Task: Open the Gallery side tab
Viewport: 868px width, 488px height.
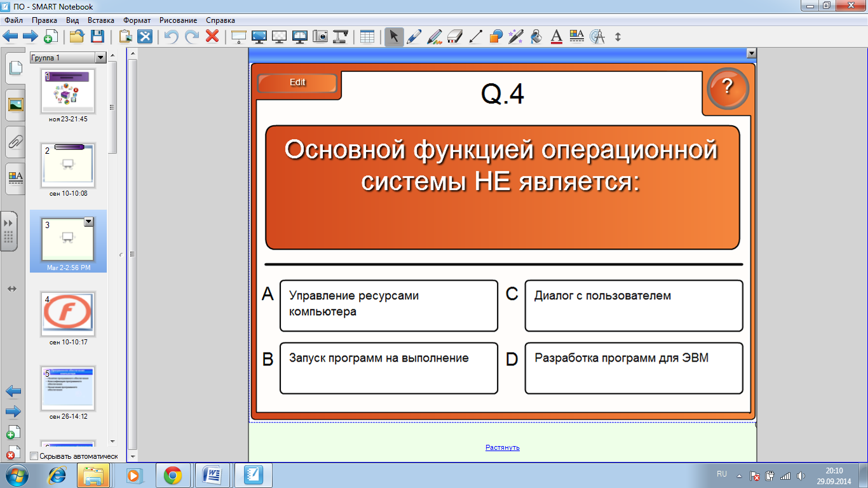Action: [15, 105]
